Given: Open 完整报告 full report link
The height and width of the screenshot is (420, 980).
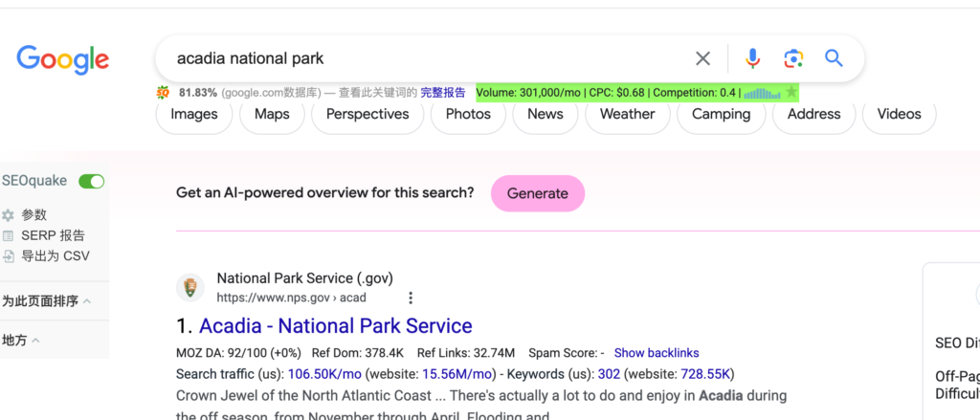Looking at the screenshot, I should tap(443, 93).
